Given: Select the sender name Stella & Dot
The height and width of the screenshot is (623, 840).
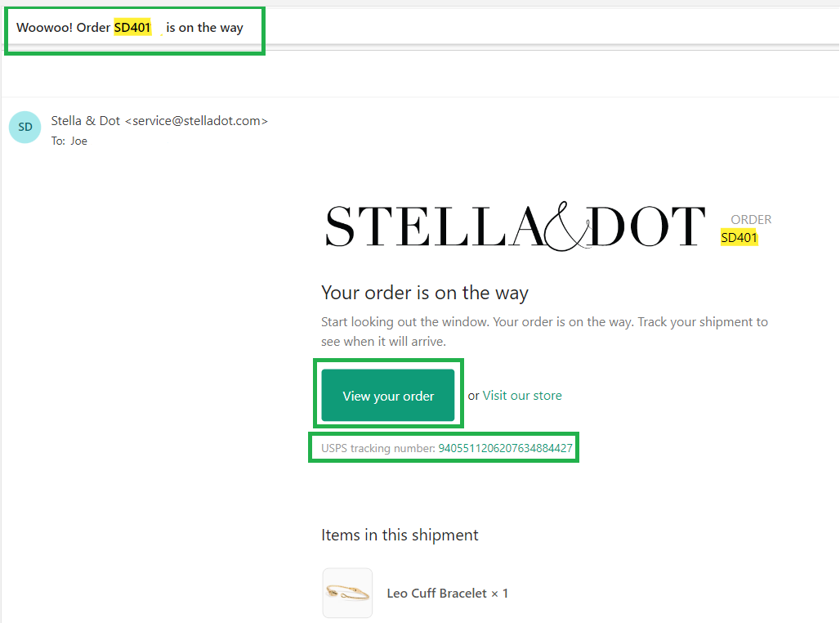Looking at the screenshot, I should (86, 121).
